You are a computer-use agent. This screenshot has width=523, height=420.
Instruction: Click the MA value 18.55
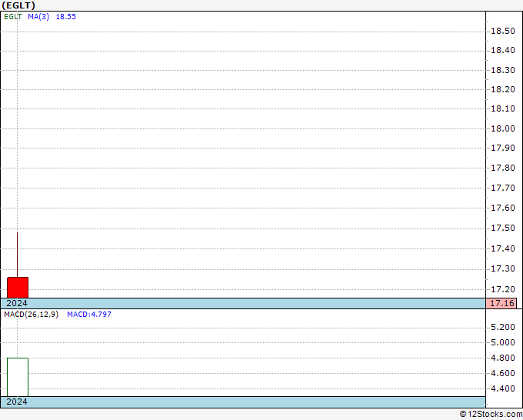[x=65, y=17]
